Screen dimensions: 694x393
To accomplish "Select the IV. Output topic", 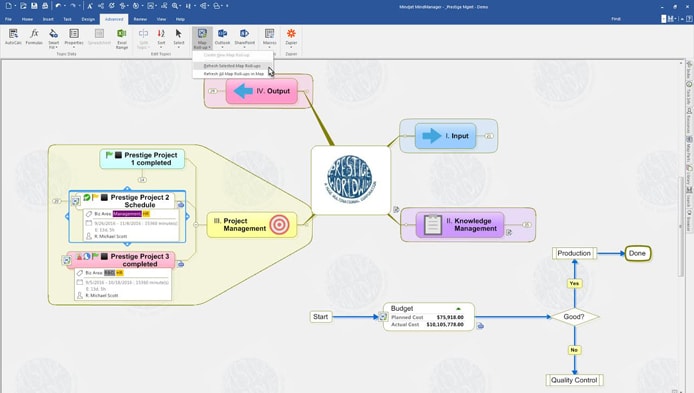I will 262,91.
